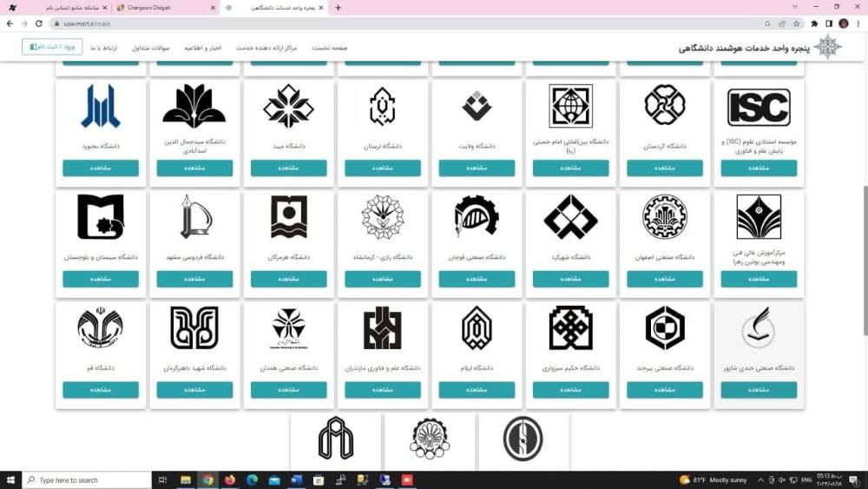The width and height of the screenshot is (868, 489).
Task: Click the Meybod University (میبد) logo
Action: pos(288,106)
